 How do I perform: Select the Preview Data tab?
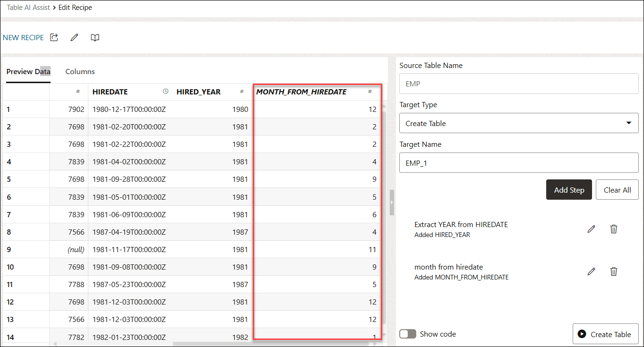[x=28, y=71]
